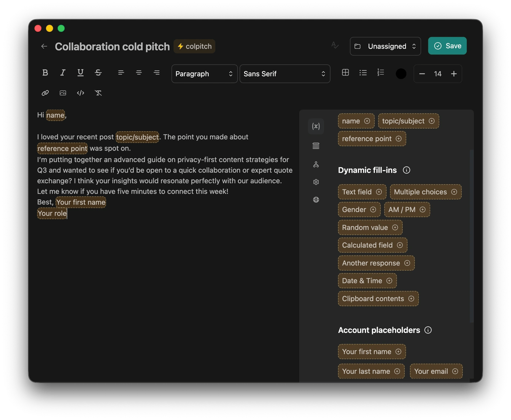Image resolution: width=511 pixels, height=420 pixels.
Task: Toggle Underline formatting
Action: tap(80, 73)
